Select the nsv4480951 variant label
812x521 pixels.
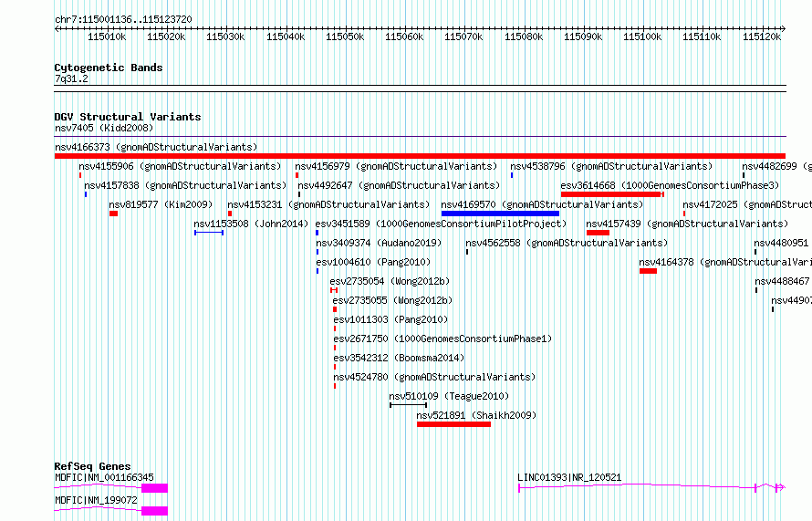781,243
